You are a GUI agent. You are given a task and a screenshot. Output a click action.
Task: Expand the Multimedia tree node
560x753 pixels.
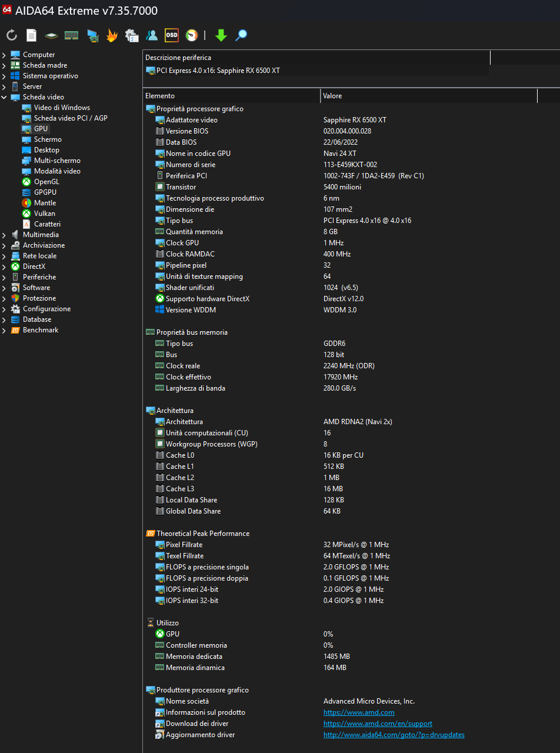(x=4, y=235)
